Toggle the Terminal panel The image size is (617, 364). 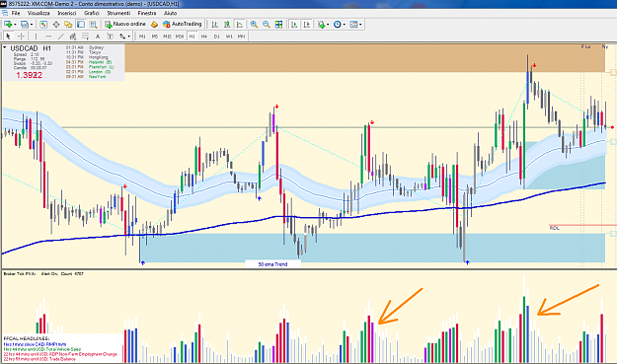click(81, 25)
